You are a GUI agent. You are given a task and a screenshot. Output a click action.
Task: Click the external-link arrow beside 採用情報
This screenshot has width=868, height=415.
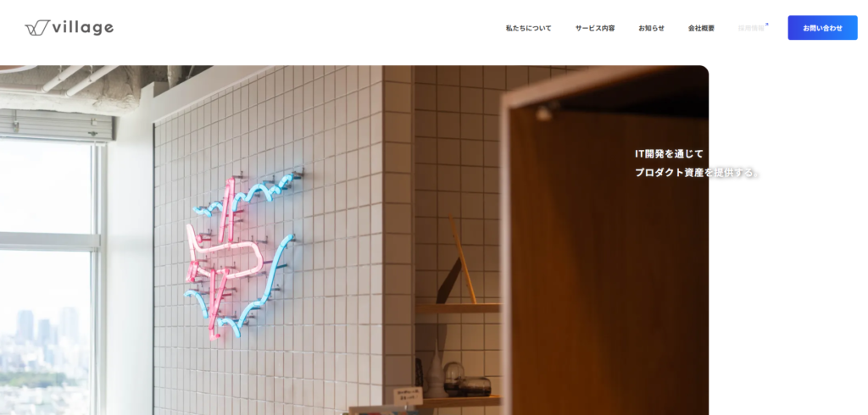point(766,25)
